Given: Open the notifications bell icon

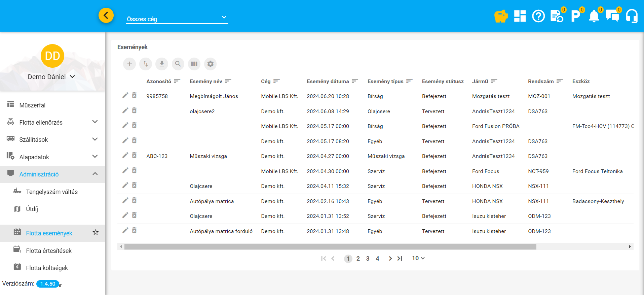Looking at the screenshot, I should pos(594,16).
